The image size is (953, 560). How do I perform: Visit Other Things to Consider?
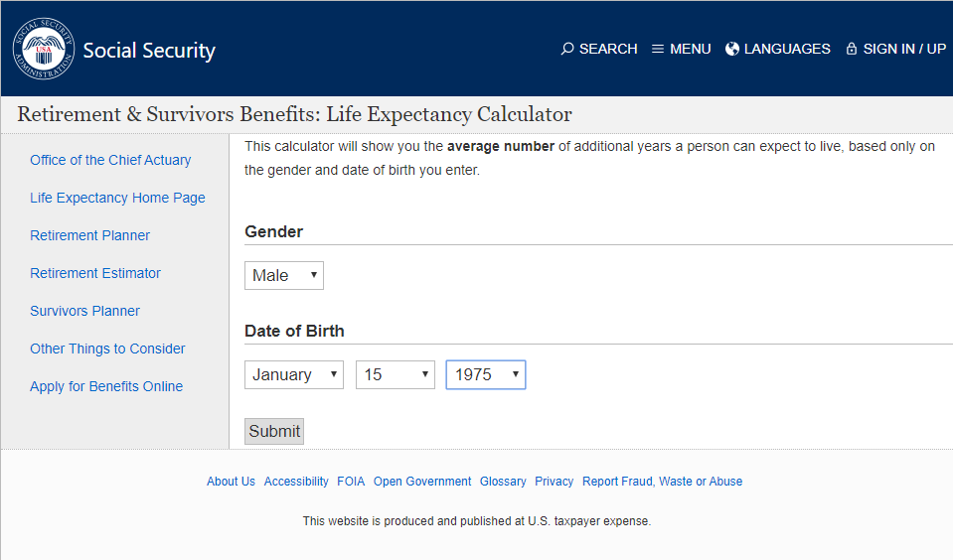[x=107, y=349]
